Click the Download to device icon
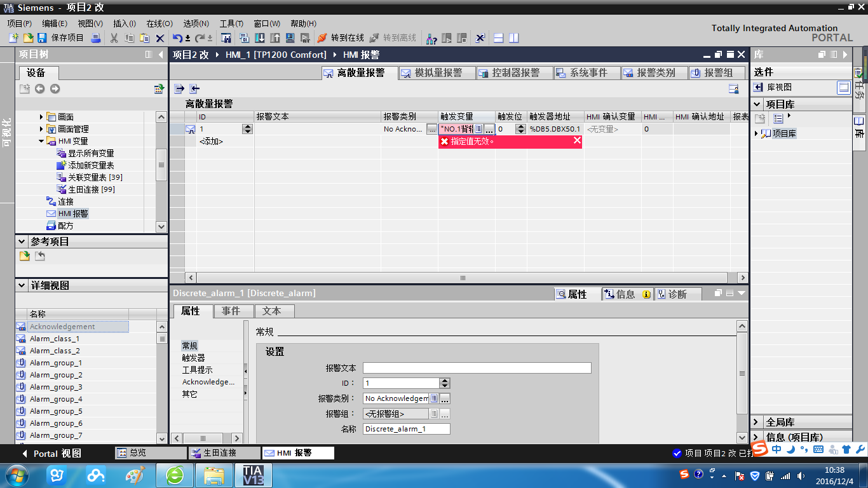 [260, 38]
